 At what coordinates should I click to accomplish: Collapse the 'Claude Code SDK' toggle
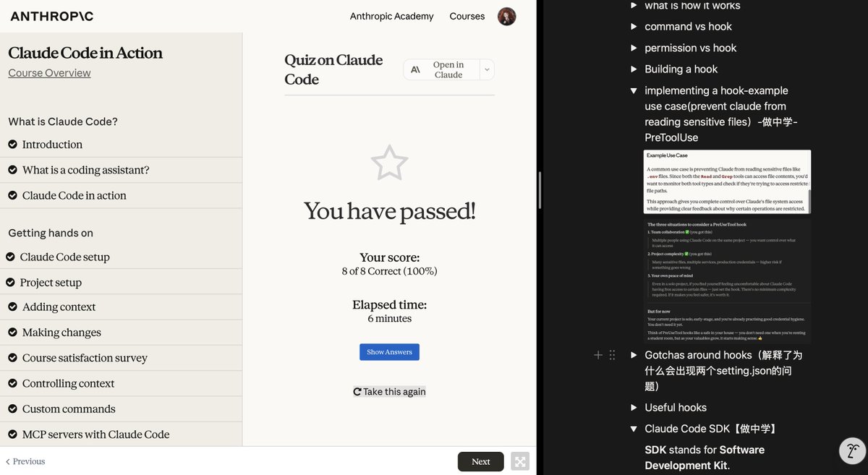point(634,429)
